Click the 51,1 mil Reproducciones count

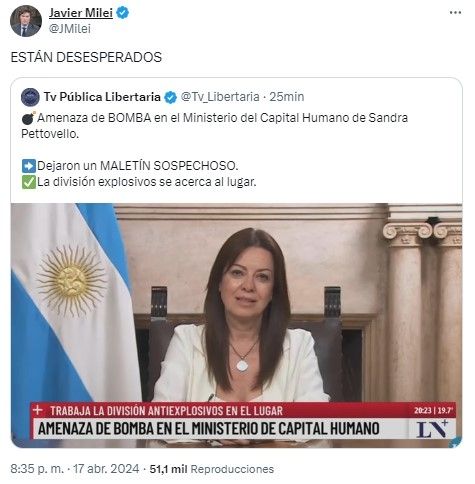pos(212,469)
